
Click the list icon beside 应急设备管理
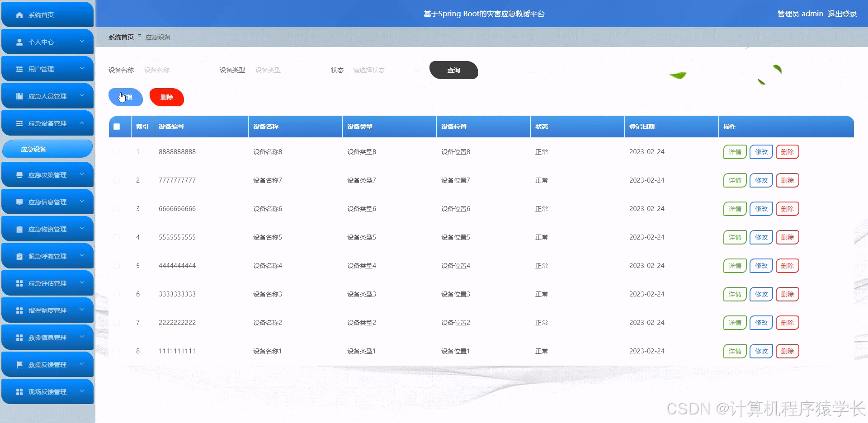tap(19, 123)
